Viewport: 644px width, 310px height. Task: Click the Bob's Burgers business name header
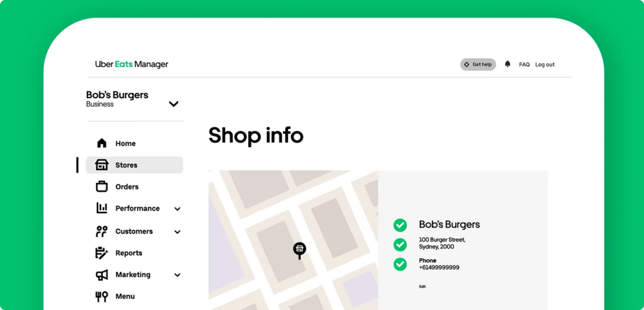coord(117,95)
